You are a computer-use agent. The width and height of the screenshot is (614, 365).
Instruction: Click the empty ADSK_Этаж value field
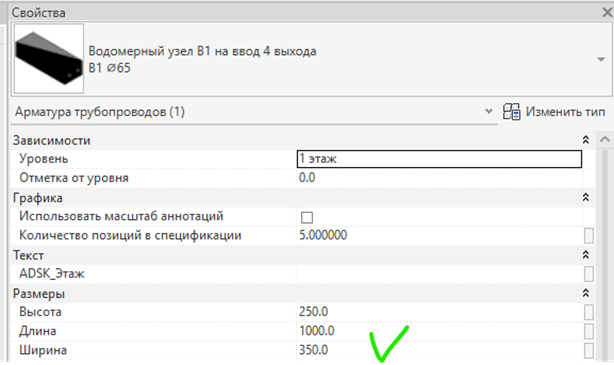[439, 273]
